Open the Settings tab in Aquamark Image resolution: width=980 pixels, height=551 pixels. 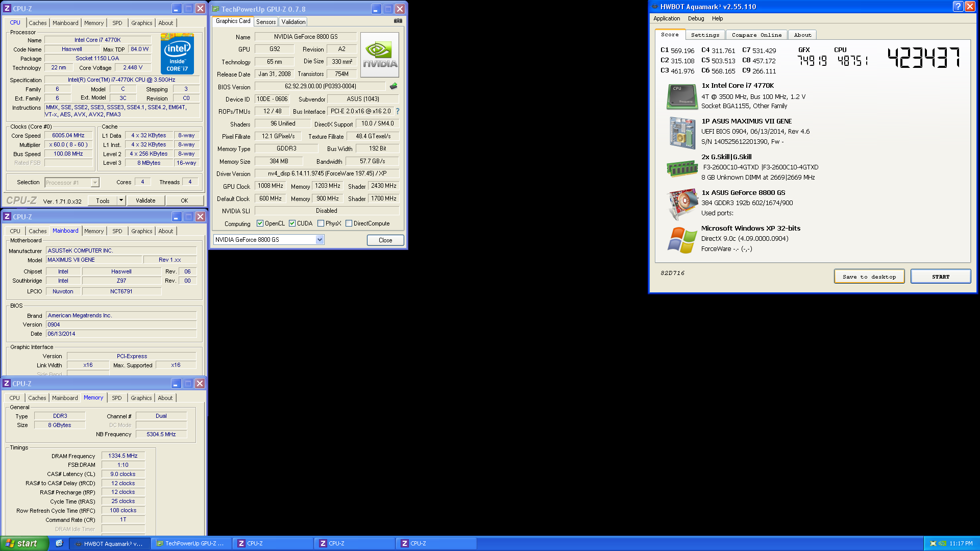705,35
